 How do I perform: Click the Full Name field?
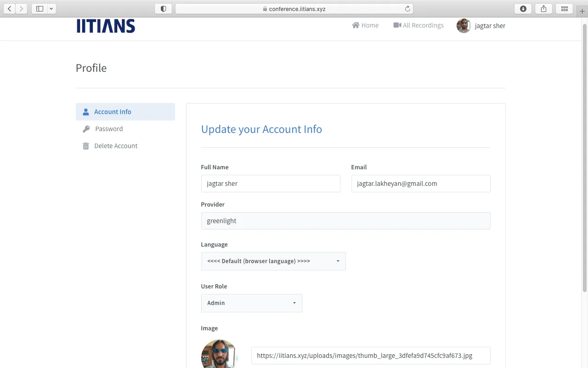pos(271,184)
